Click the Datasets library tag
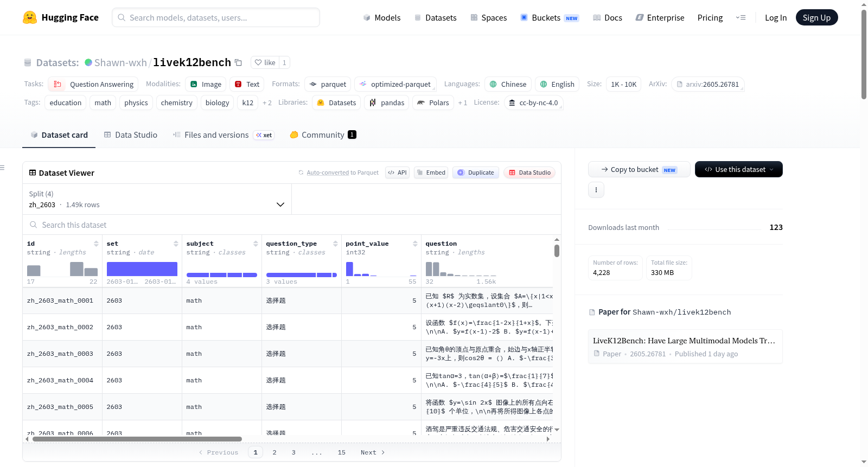Screen dimensions: 868x467 336,103
